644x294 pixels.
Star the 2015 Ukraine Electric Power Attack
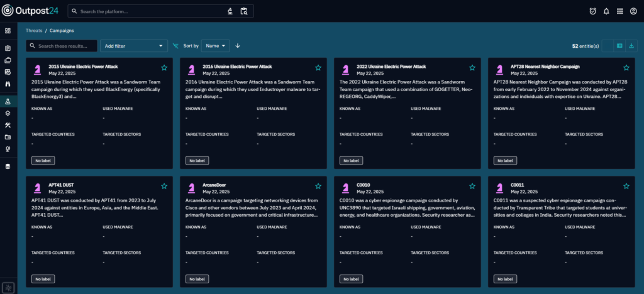tap(164, 68)
